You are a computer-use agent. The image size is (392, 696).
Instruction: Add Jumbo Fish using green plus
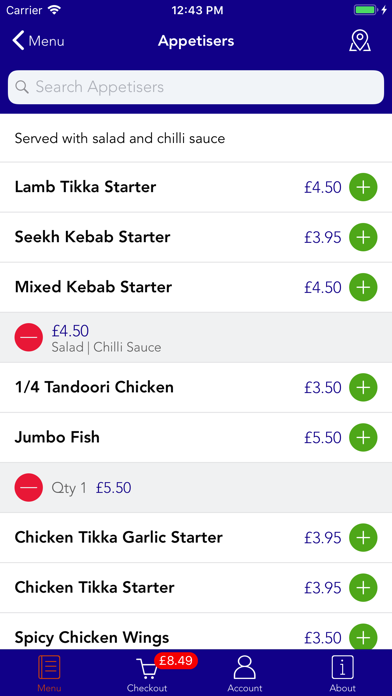(363, 438)
